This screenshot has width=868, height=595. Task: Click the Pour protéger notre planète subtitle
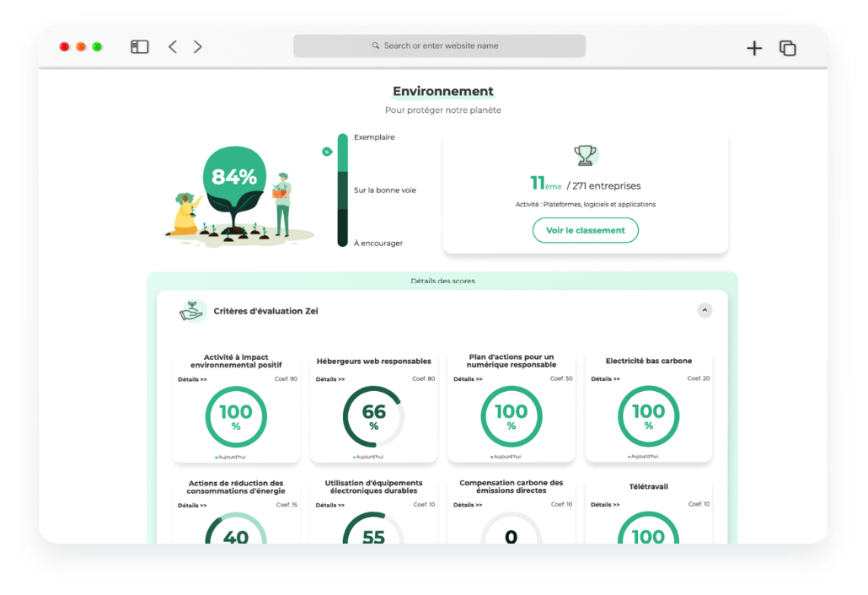(443, 110)
